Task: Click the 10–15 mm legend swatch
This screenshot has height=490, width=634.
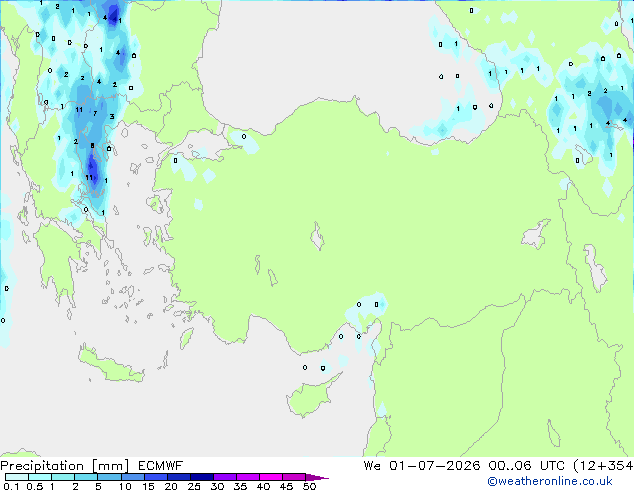Action: click(x=132, y=477)
